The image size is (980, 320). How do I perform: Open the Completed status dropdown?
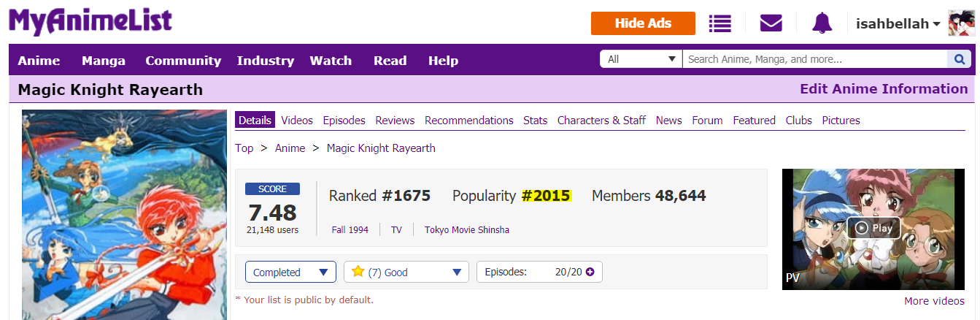[290, 272]
